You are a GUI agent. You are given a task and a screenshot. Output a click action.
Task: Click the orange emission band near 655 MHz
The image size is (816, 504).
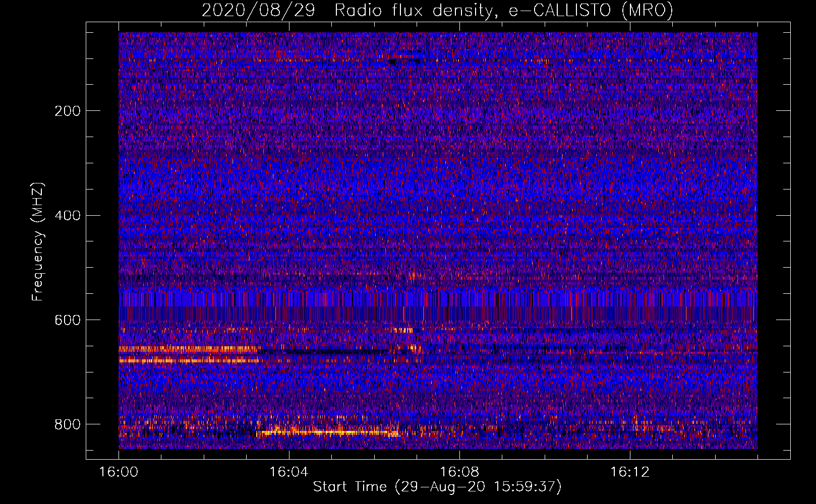point(189,349)
